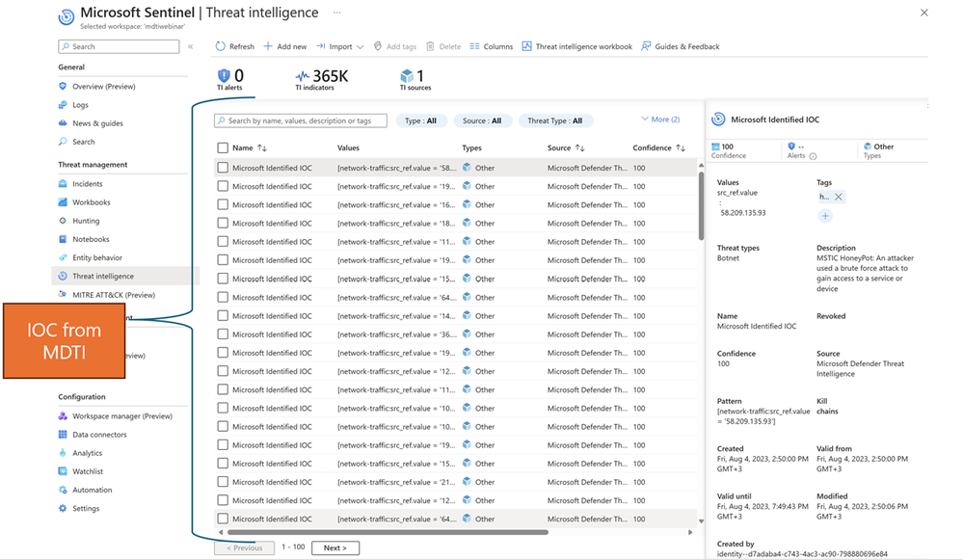Check the row with value '16...
Viewport: 963px width, 560px height.
pos(223,204)
